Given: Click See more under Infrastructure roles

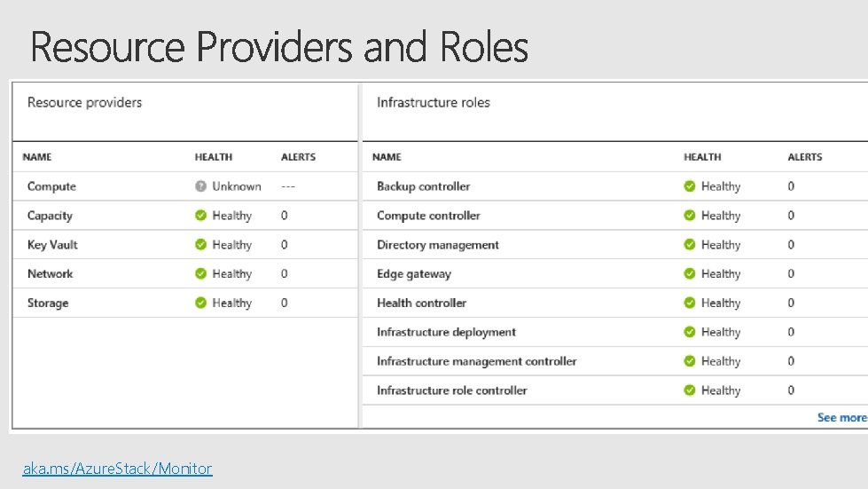Looking at the screenshot, I should pos(841,417).
